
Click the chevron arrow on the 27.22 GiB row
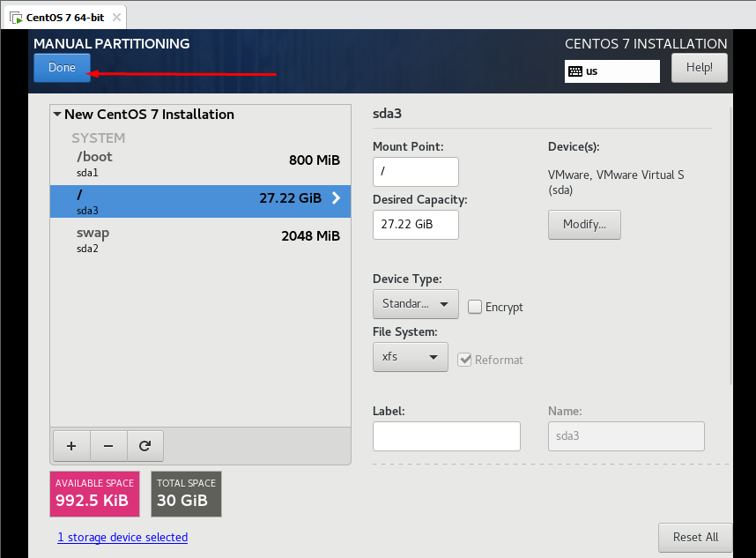tap(336, 197)
